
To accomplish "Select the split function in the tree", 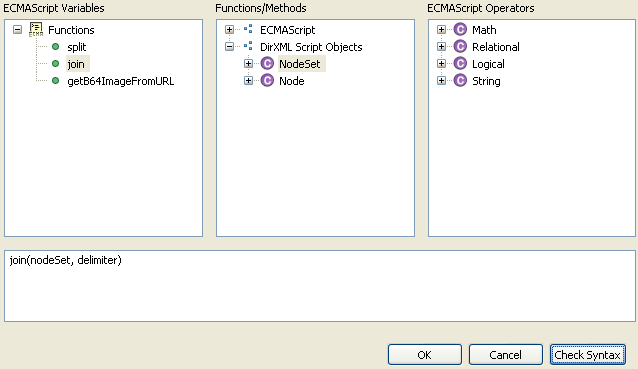I will (77, 47).
